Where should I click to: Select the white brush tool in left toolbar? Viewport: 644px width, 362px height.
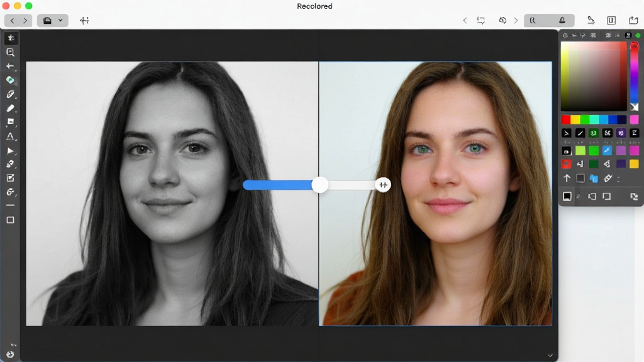click(10, 108)
